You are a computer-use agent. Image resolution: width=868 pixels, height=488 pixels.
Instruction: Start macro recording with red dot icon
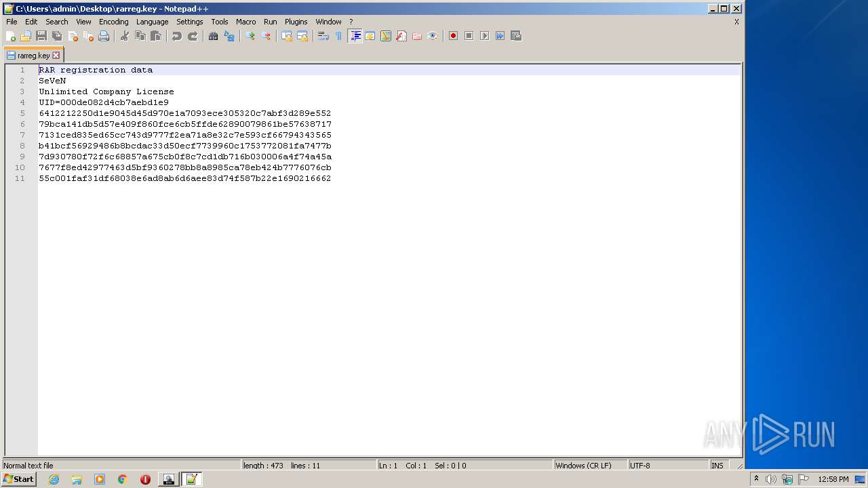point(453,36)
